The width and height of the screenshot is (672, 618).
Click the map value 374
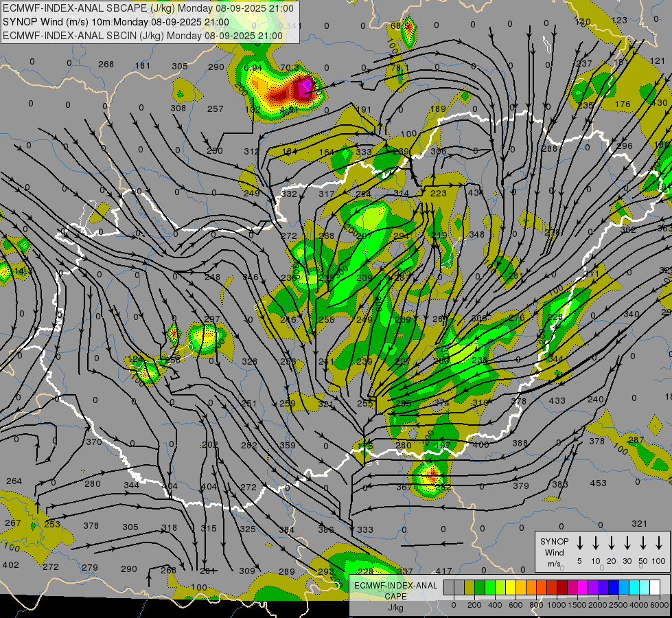coord(441,402)
